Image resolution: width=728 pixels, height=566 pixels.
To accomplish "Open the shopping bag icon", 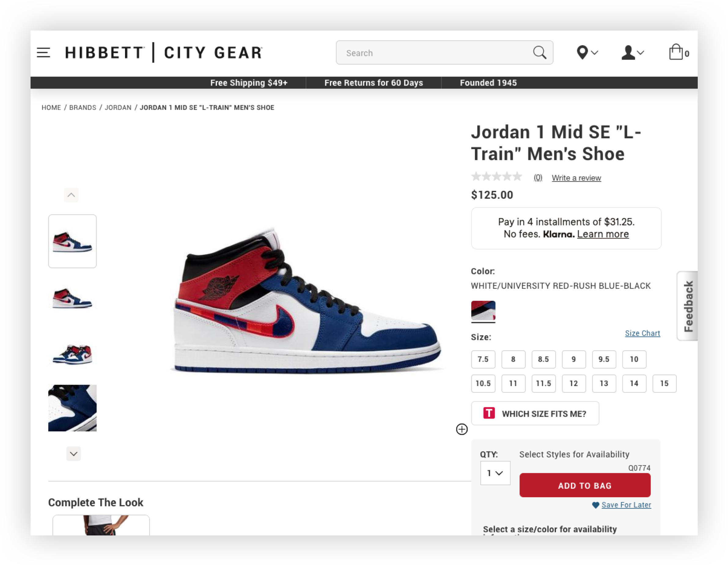I will pyautogui.click(x=676, y=52).
